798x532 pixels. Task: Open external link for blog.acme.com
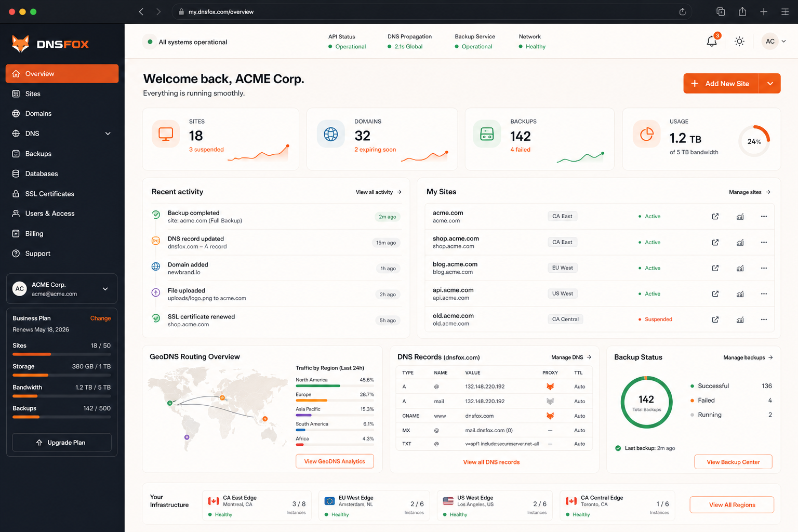(x=715, y=268)
